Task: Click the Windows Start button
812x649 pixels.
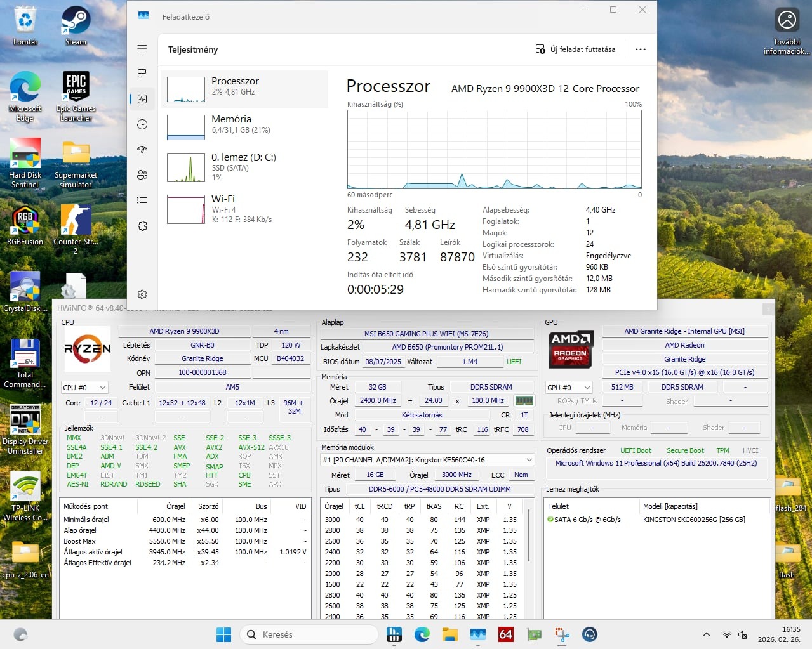Action: pos(224,634)
